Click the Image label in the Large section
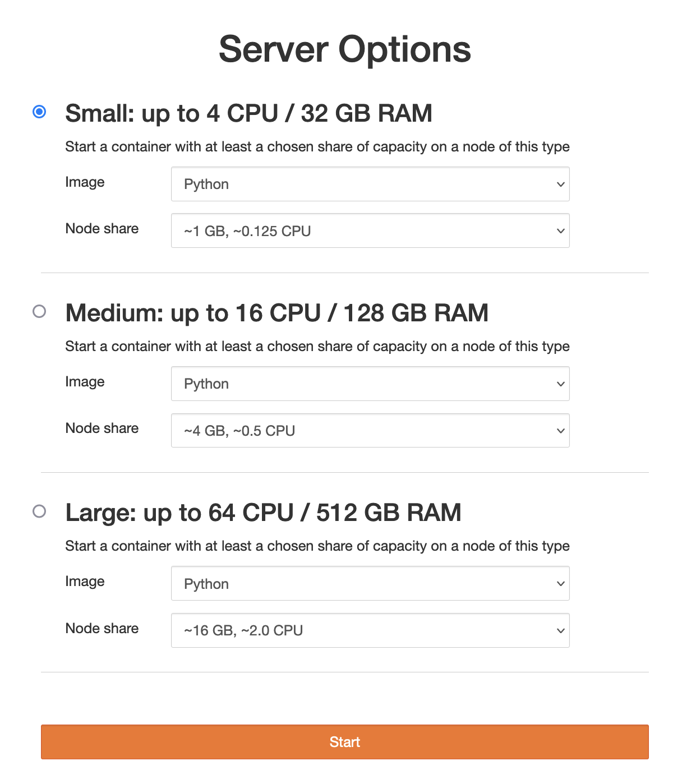 [85, 582]
